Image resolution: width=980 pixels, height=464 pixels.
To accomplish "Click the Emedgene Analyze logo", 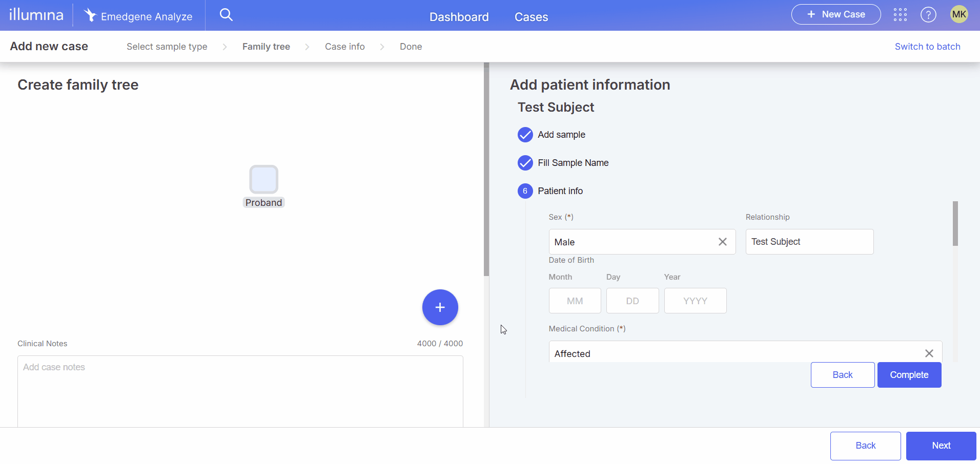I will point(138,16).
